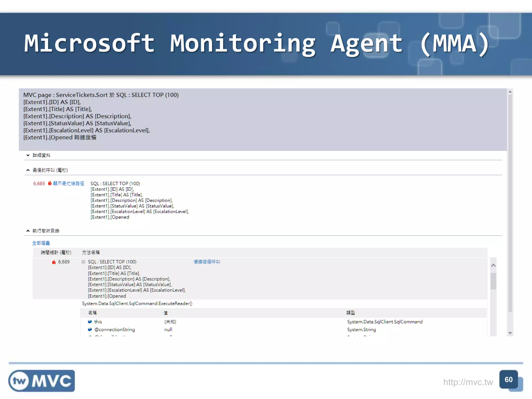Click the outer scrollbar down arrow

click(510, 333)
